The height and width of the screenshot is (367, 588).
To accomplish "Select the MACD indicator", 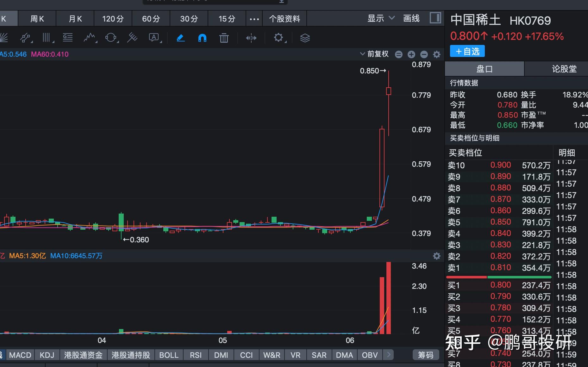I will pyautogui.click(x=20, y=355).
